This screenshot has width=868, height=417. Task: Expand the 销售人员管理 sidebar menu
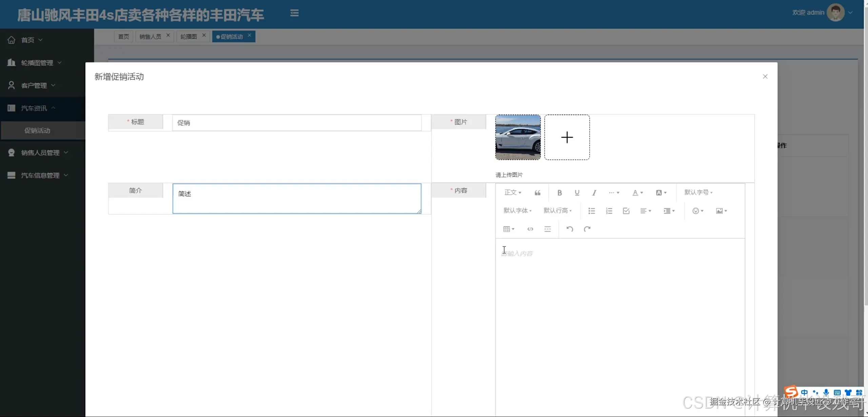pyautogui.click(x=41, y=153)
